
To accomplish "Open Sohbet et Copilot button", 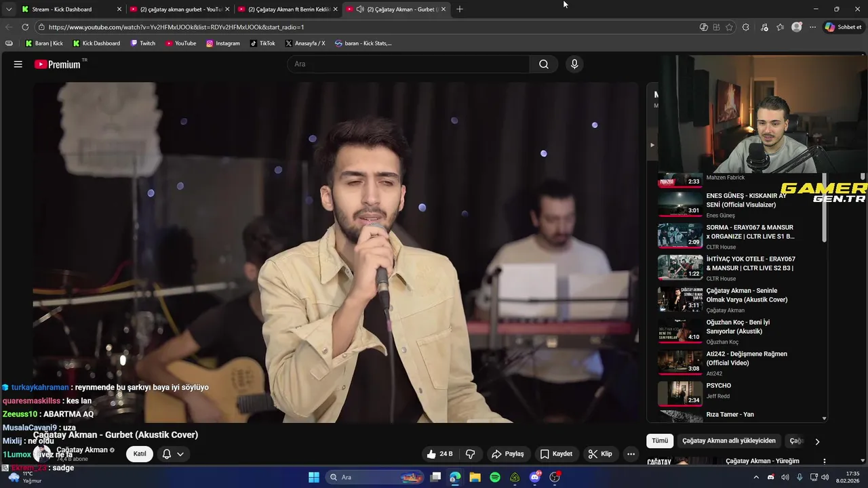I will [844, 27].
